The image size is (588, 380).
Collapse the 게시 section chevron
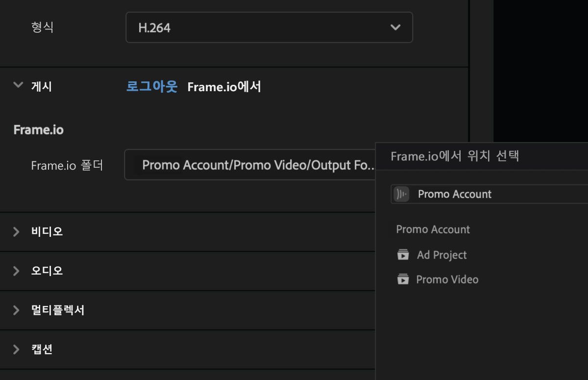pos(18,85)
